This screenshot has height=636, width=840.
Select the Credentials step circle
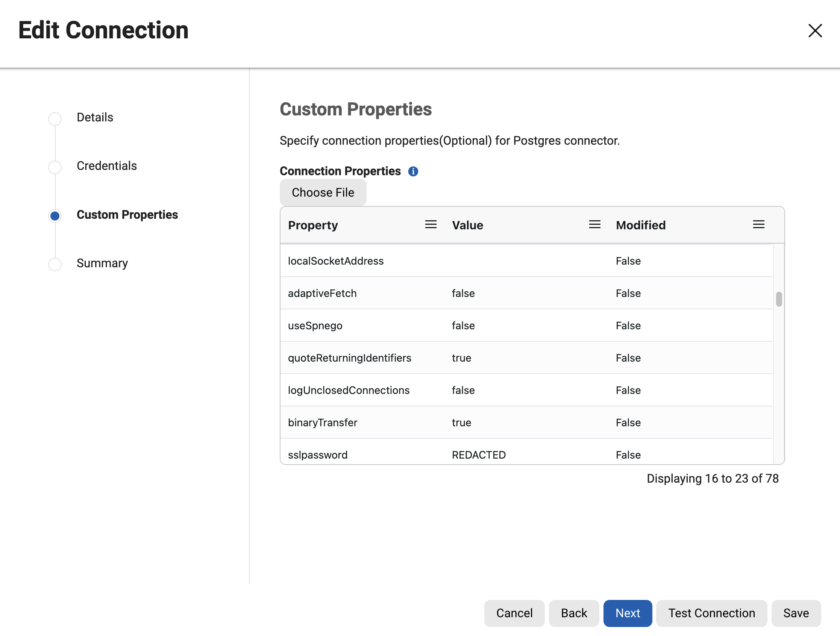(55, 167)
